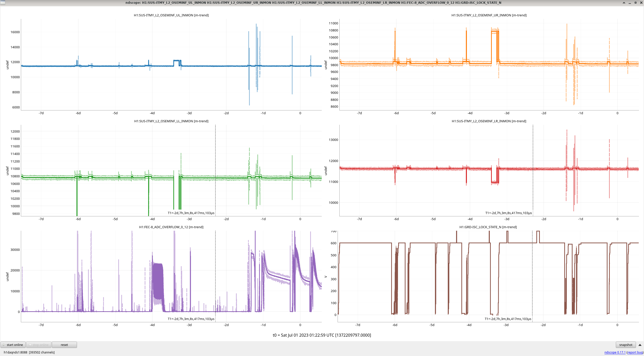This screenshot has width=644, height=356.
Task: Click the t0 timestamp label
Action: pos(322,335)
